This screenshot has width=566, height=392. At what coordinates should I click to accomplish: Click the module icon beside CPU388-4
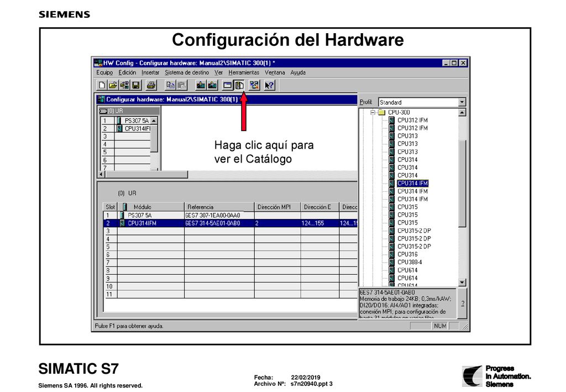tap(392, 262)
